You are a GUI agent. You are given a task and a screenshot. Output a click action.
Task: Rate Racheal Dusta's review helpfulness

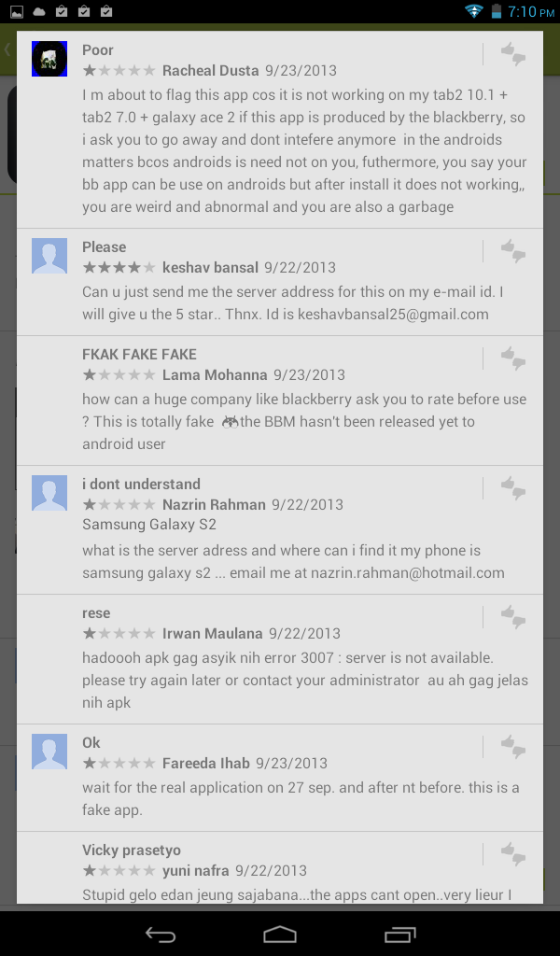(513, 54)
